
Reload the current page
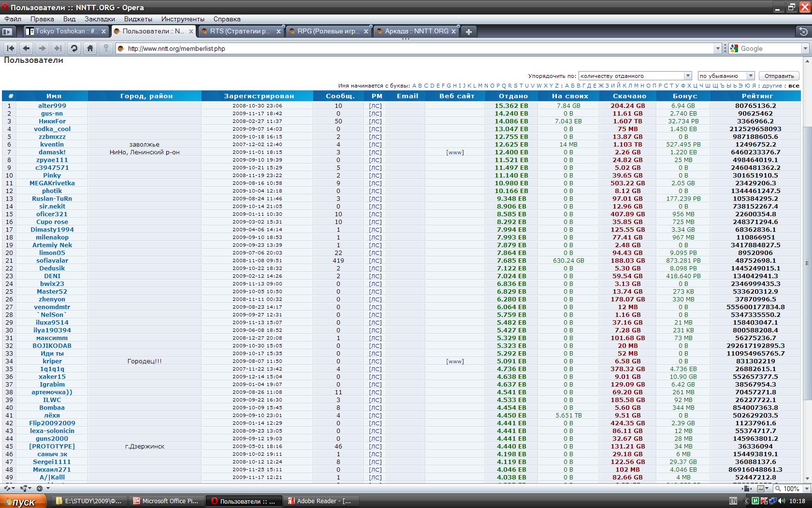tap(74, 48)
